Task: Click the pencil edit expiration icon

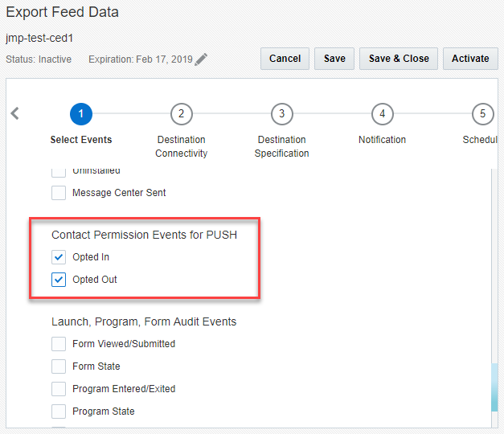Action: tap(201, 59)
